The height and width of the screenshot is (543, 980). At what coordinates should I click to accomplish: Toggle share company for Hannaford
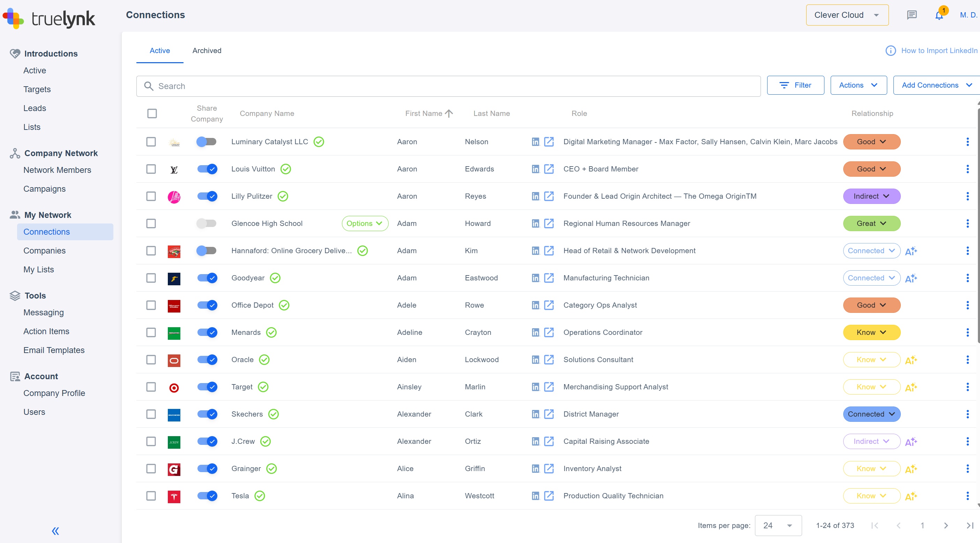pyautogui.click(x=207, y=251)
